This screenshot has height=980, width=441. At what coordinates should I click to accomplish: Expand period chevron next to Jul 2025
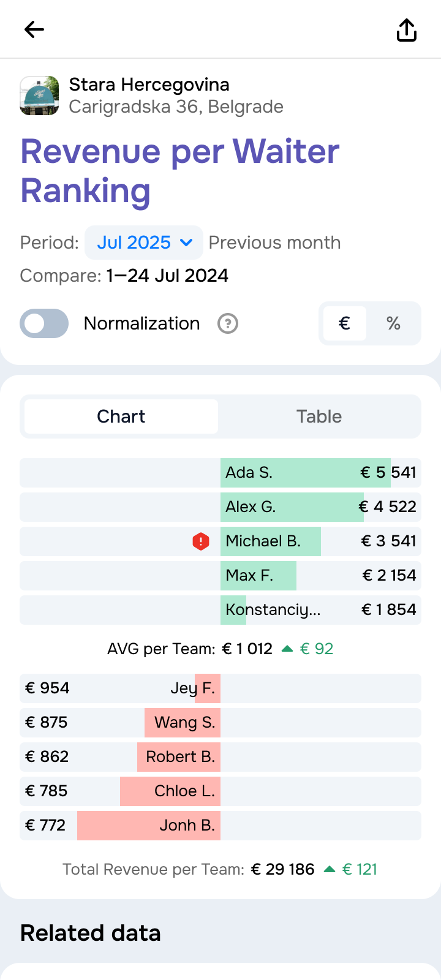click(x=187, y=243)
